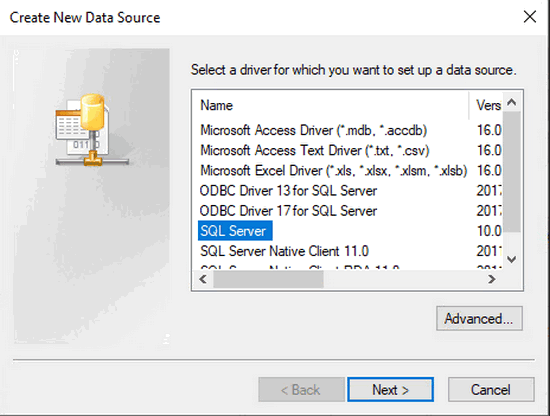This screenshot has height=416, width=550.
Task: Click the horizontal scroll left arrow
Action: coord(203,279)
